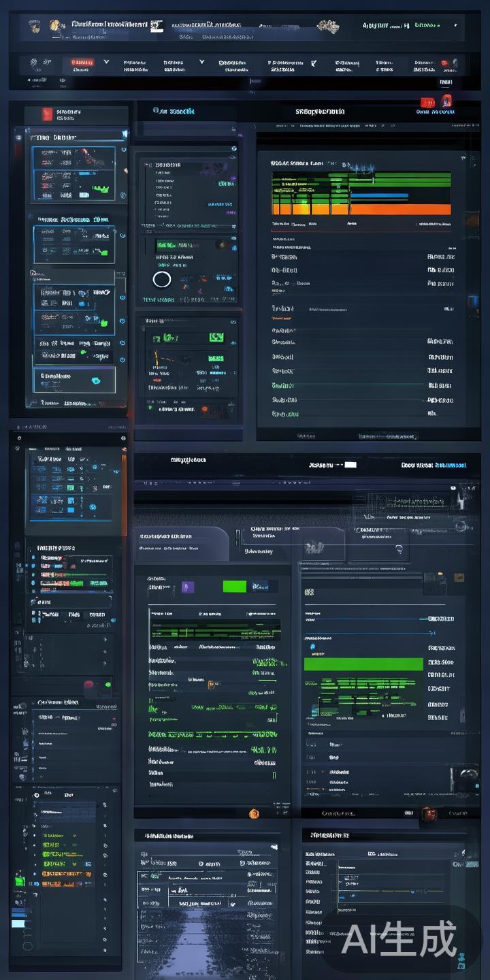
Task: Click the camera thumbnail in the lower right panel
Action: [468, 774]
